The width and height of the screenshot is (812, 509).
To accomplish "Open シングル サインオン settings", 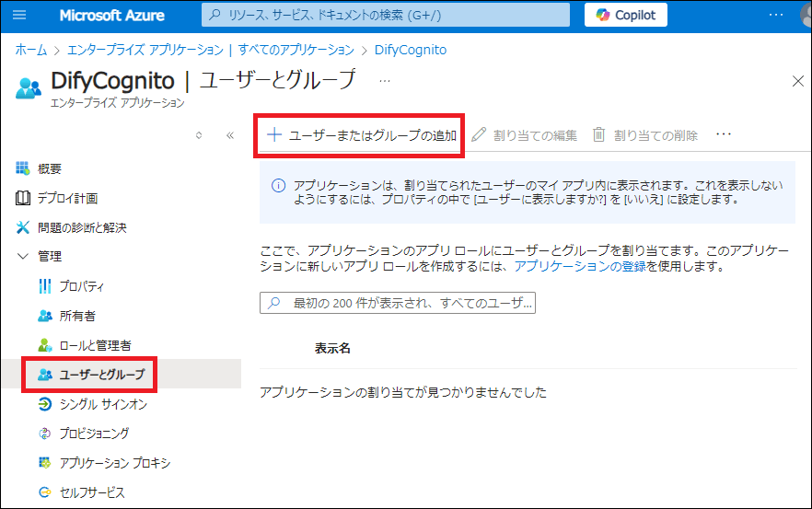I will (x=102, y=404).
